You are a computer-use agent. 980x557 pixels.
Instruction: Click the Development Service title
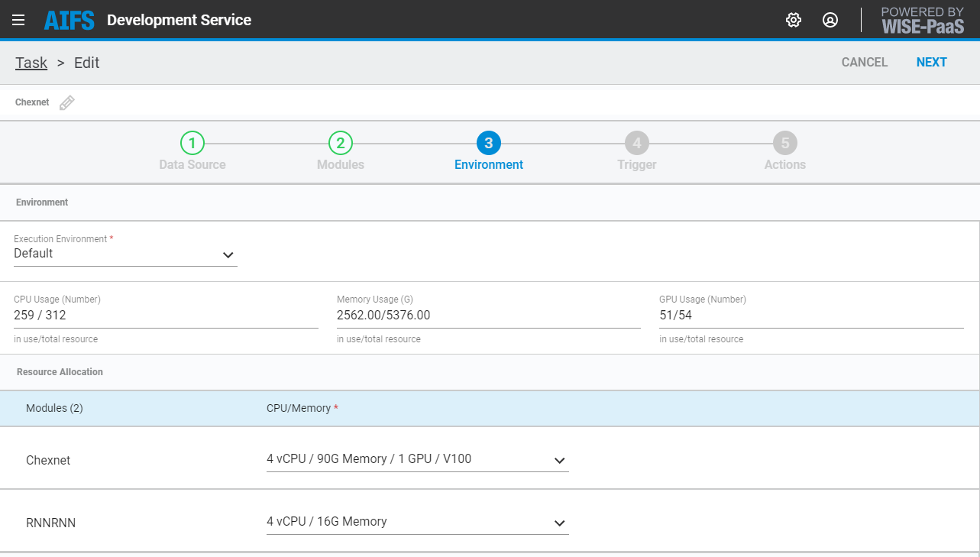[179, 20]
